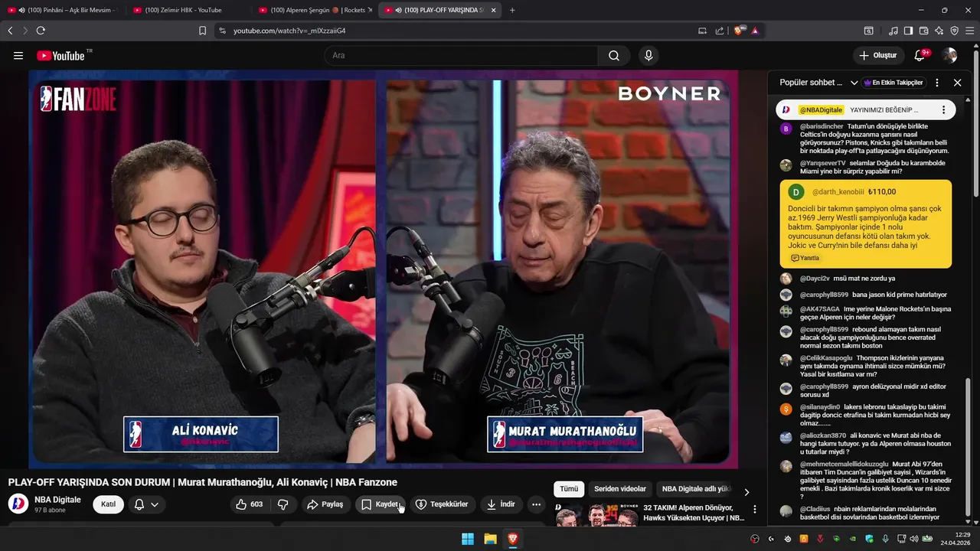Switch to Pinhâni – Aşk Bir Mevsim tab
Image resolution: width=980 pixels, height=551 pixels.
pyautogui.click(x=64, y=10)
